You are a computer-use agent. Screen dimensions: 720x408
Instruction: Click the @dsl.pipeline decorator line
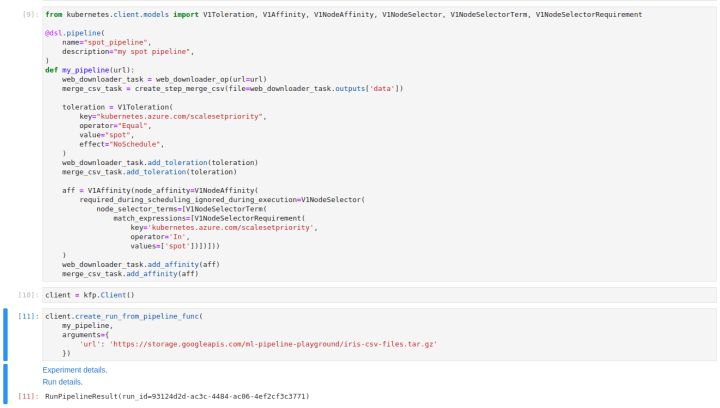(75, 33)
